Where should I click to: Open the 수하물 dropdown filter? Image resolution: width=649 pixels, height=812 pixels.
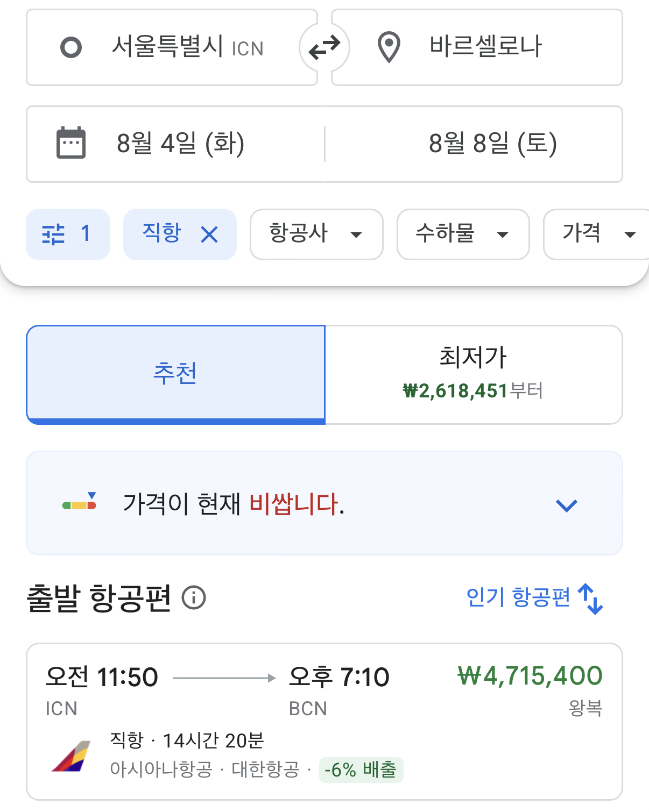[463, 234]
